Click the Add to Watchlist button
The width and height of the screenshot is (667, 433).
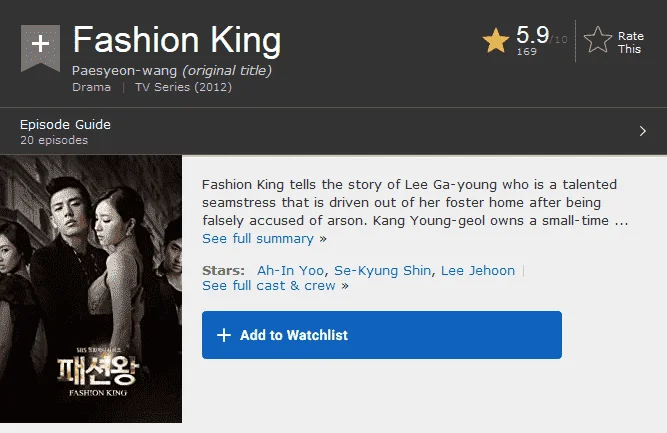(x=382, y=335)
